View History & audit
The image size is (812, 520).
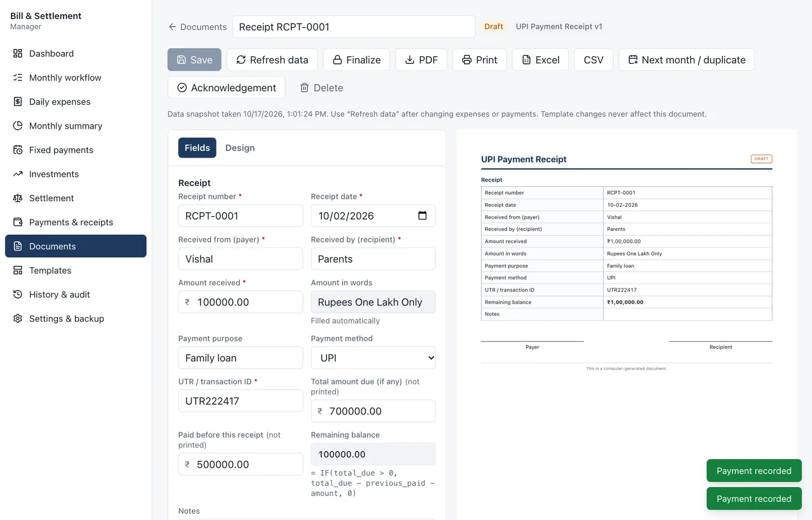coord(75,294)
